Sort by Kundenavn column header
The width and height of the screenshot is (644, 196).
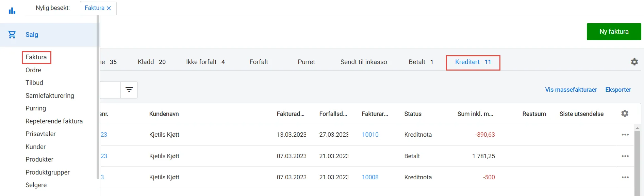(x=164, y=114)
